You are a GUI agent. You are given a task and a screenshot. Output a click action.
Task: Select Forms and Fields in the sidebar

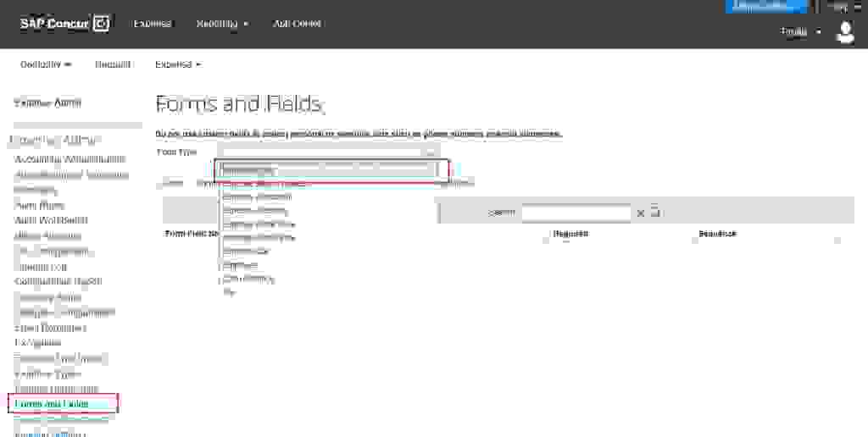coord(52,404)
